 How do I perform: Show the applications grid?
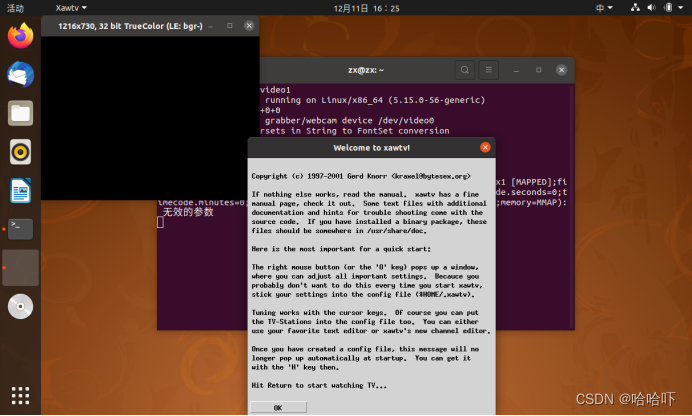point(20,395)
